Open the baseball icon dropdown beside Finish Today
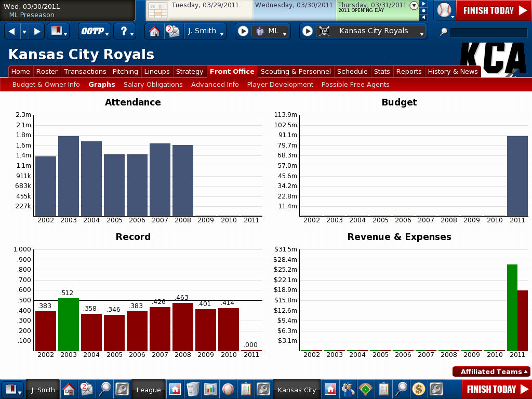 click(x=445, y=10)
